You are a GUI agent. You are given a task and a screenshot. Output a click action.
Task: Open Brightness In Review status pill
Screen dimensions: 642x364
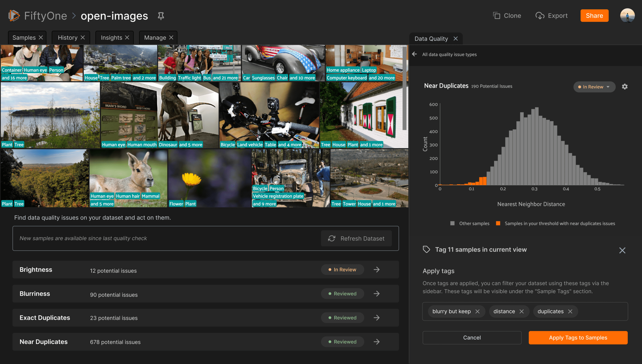342,269
